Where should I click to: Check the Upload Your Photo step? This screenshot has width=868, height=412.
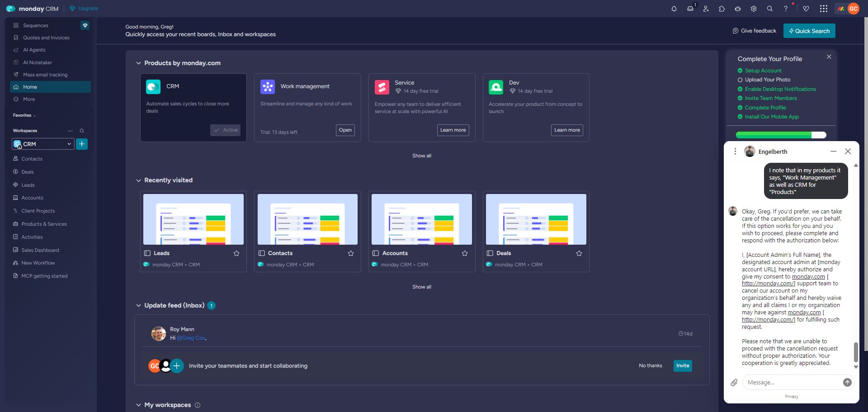[x=740, y=80]
